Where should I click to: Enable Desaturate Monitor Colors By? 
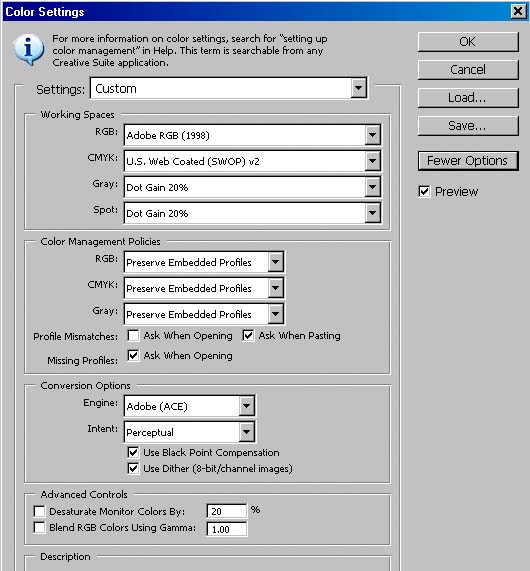39,511
